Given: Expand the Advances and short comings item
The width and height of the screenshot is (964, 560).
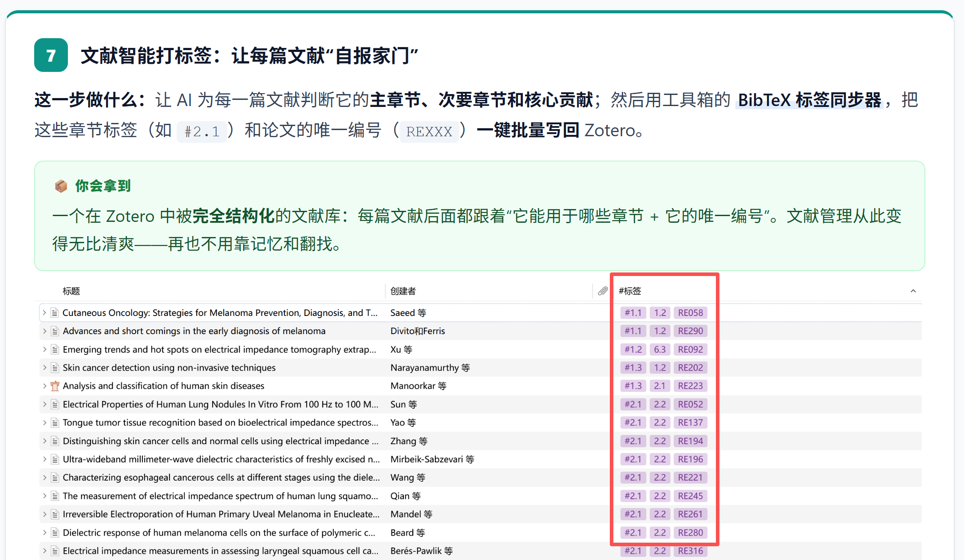Looking at the screenshot, I should [x=44, y=331].
